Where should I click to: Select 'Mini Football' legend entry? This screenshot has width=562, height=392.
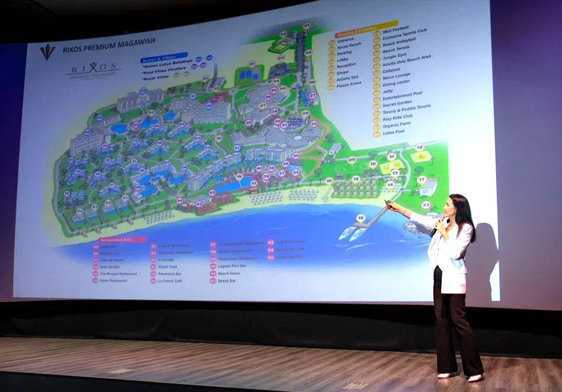coord(395,29)
